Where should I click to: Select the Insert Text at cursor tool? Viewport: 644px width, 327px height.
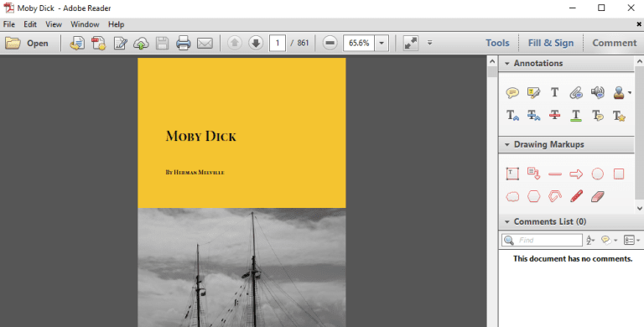tap(512, 116)
